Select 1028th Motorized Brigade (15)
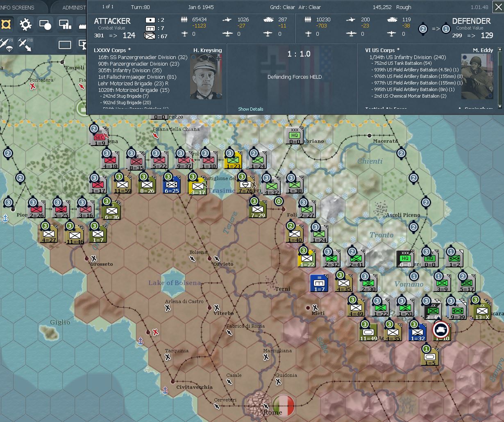504x422 pixels. [x=134, y=90]
